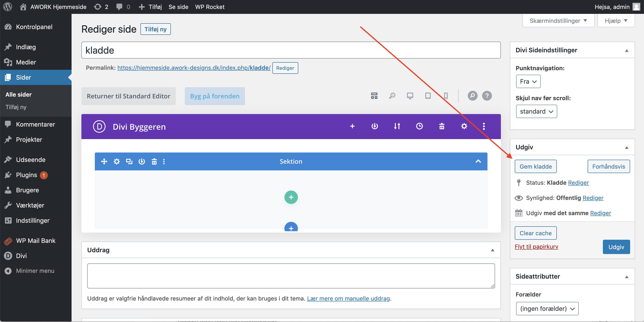
Task: Click the green add row plus button
Action: (291, 197)
